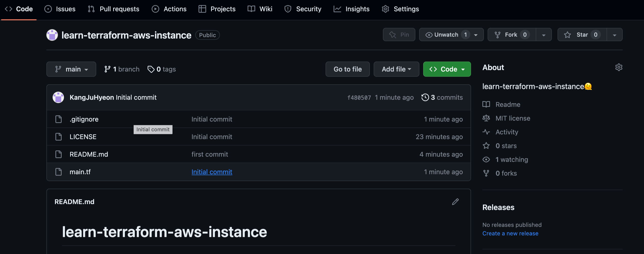This screenshot has width=644, height=254.
Task: Expand the Fork dropdown arrow
Action: pyautogui.click(x=544, y=35)
